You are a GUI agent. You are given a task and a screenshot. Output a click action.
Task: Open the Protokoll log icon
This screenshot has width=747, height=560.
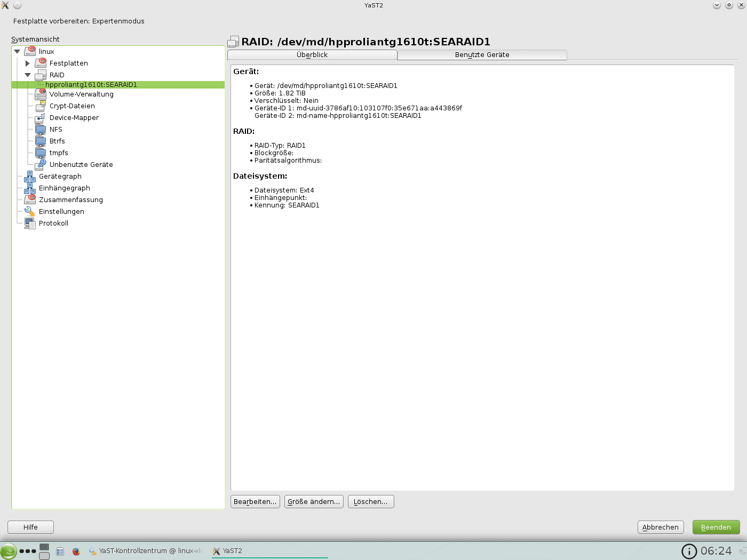pyautogui.click(x=30, y=223)
